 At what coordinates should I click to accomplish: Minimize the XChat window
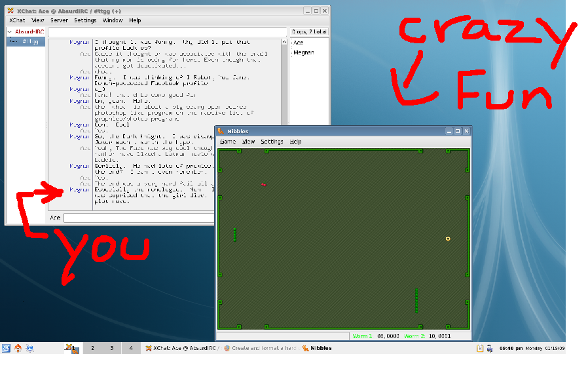tap(308, 11)
